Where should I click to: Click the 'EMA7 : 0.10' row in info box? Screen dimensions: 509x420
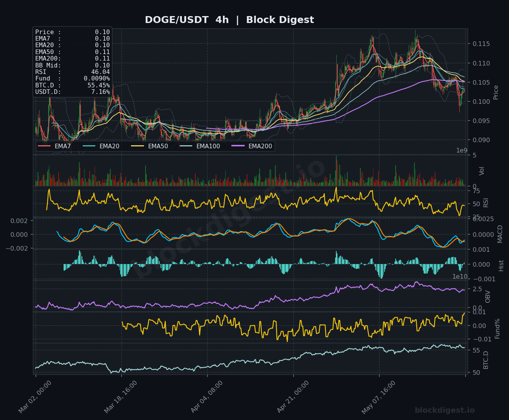(72, 39)
